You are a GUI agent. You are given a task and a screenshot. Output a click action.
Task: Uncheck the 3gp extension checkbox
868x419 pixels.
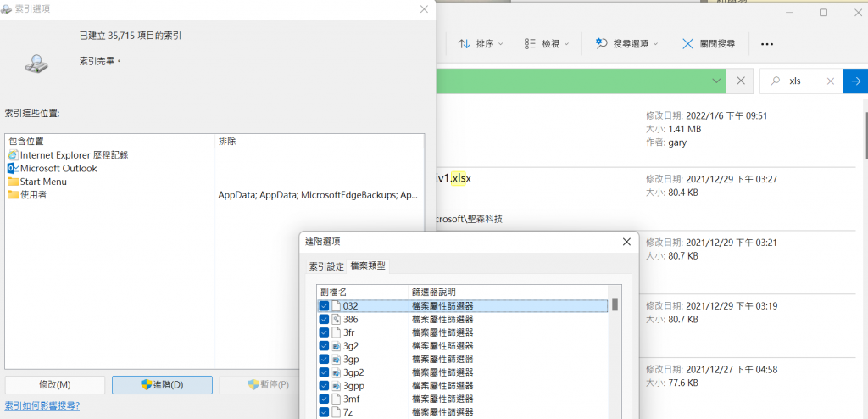pos(324,359)
